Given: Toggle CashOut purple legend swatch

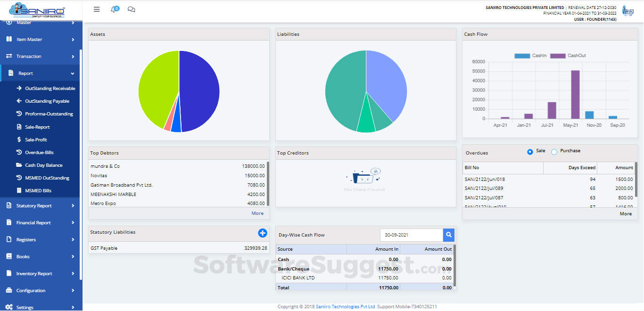Looking at the screenshot, I should pos(558,56).
